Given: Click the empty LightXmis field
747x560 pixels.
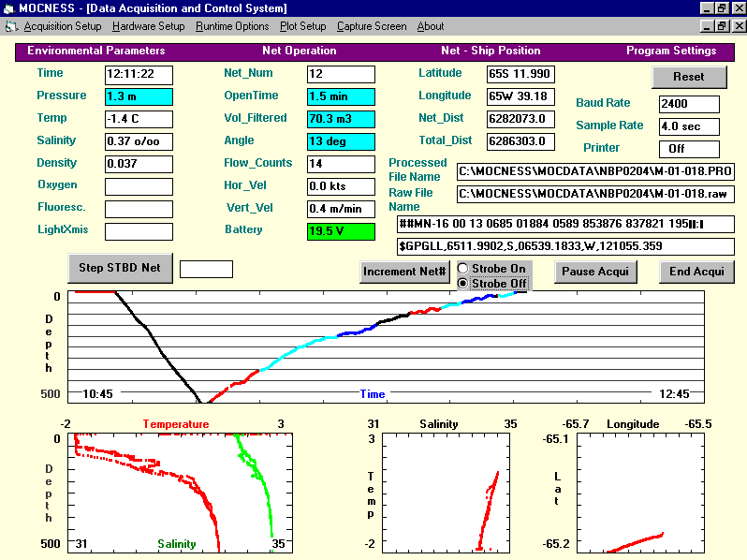Looking at the screenshot, I should [139, 231].
